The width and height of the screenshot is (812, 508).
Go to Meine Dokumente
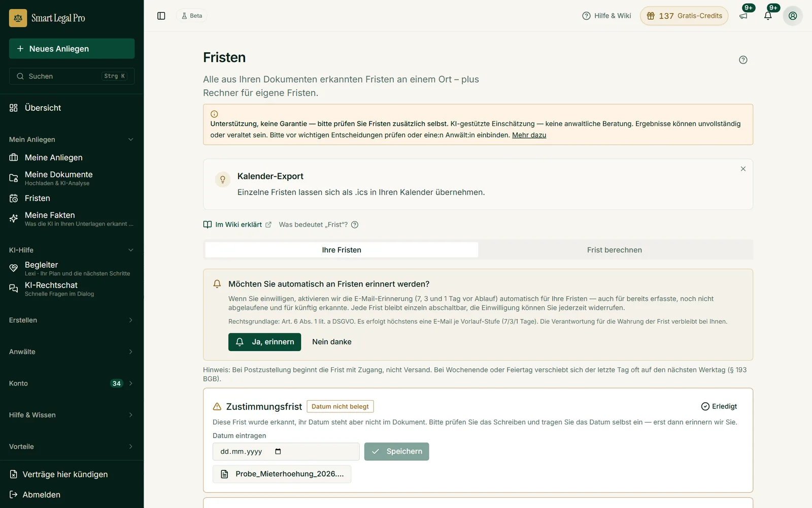click(x=72, y=178)
